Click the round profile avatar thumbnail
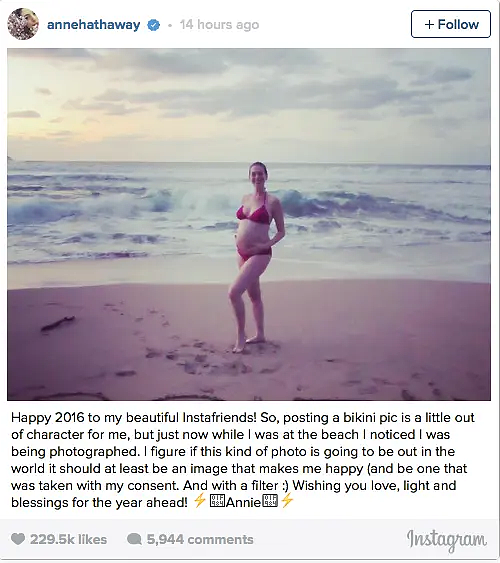The image size is (500, 563). point(23,24)
